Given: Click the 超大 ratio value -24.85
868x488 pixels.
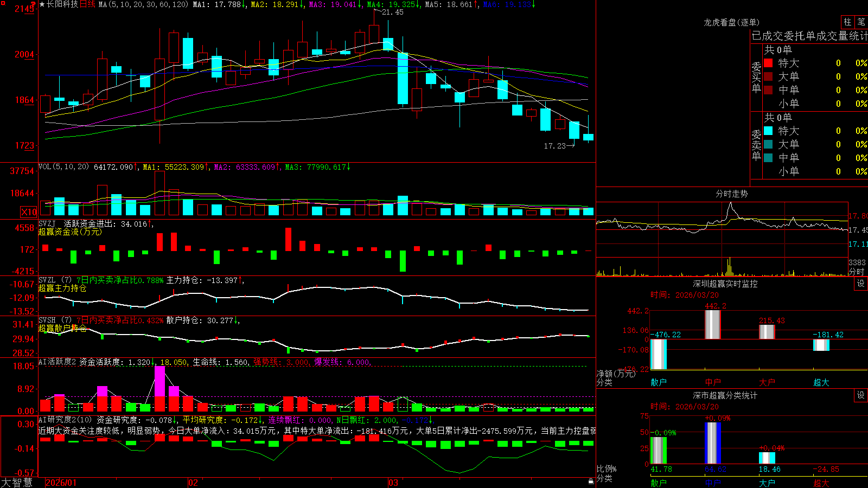Looking at the screenshot, I should 826,469.
